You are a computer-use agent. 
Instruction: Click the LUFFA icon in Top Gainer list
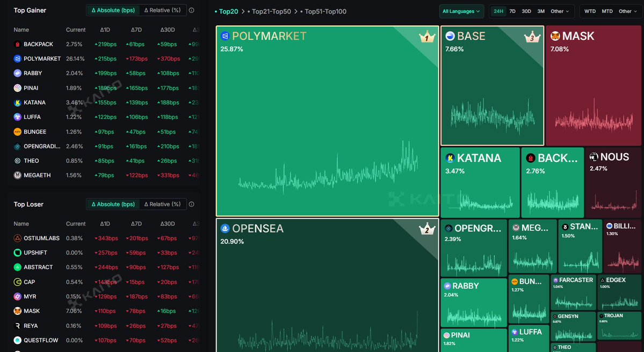(x=17, y=117)
